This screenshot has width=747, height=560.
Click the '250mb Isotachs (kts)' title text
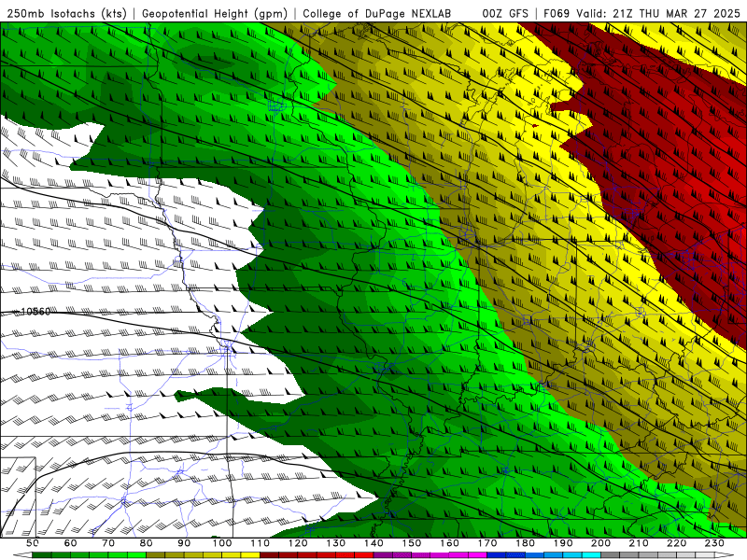(x=66, y=13)
